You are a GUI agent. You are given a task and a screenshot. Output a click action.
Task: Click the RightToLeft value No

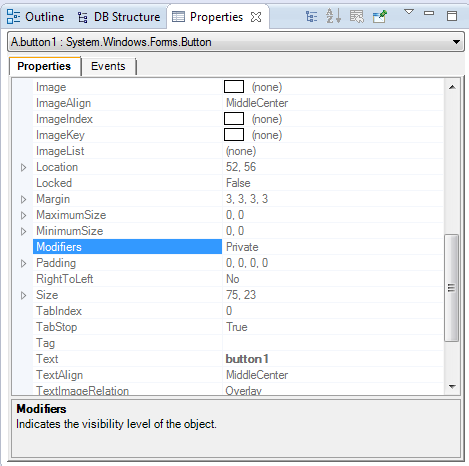click(x=232, y=279)
